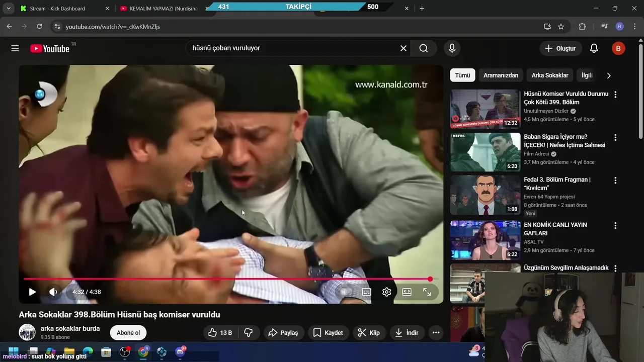This screenshot has width=644, height=362.
Task: Open the tab search dropdown arrow
Action: [8, 9]
